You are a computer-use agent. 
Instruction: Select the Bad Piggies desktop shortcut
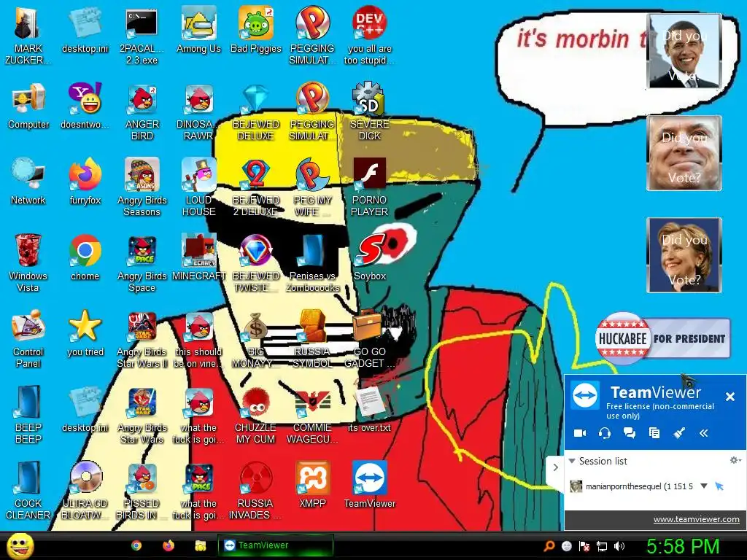coord(256,29)
